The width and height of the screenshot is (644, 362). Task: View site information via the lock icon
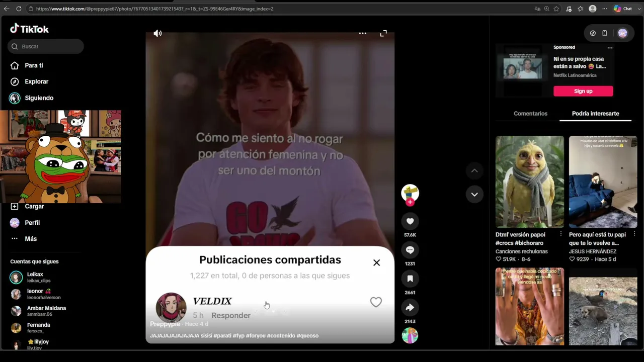pos(31,9)
